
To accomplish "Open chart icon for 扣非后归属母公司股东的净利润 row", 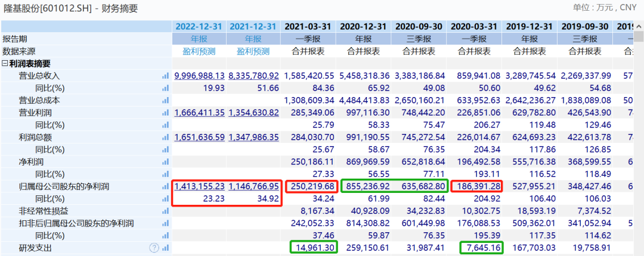I will click(x=166, y=223).
